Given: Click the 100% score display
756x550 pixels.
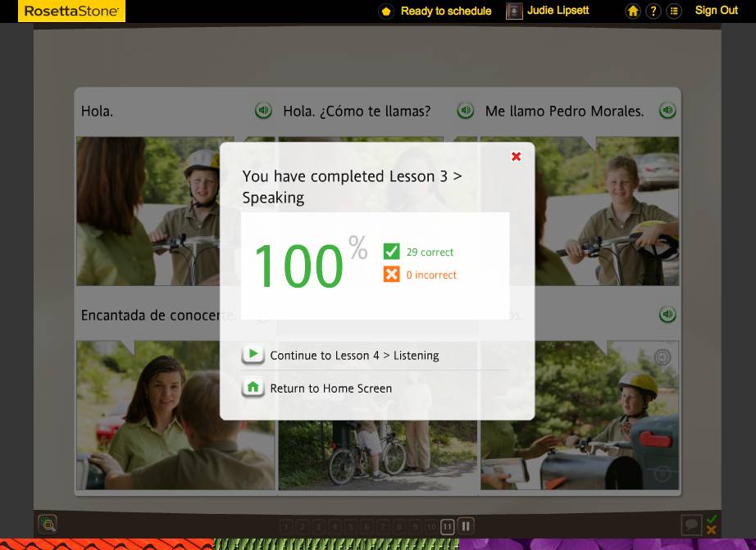Looking at the screenshot, I should point(311,263).
